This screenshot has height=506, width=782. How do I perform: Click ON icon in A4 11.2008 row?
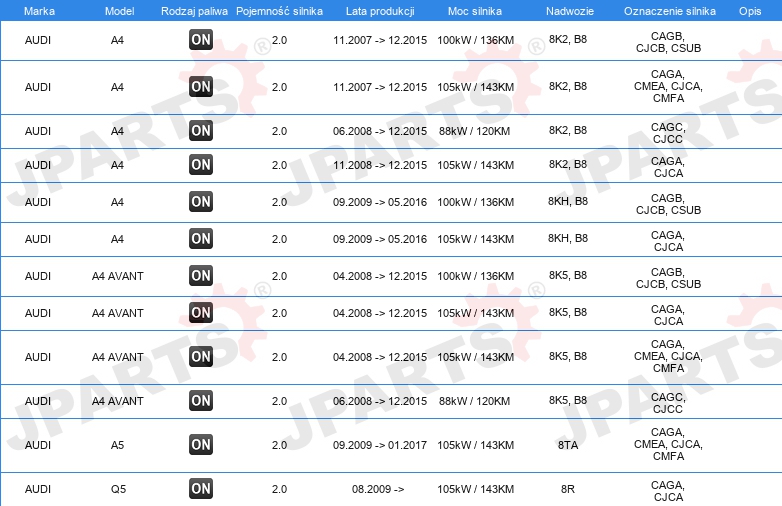pyautogui.click(x=201, y=165)
